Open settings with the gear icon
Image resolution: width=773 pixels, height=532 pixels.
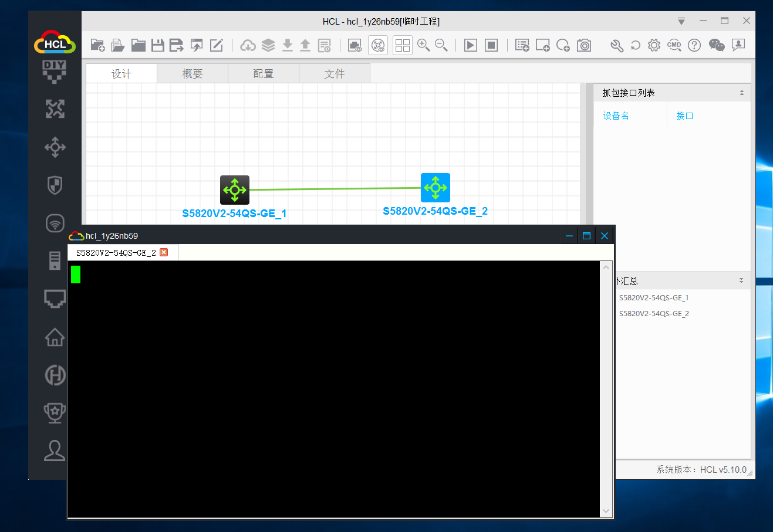coord(654,45)
